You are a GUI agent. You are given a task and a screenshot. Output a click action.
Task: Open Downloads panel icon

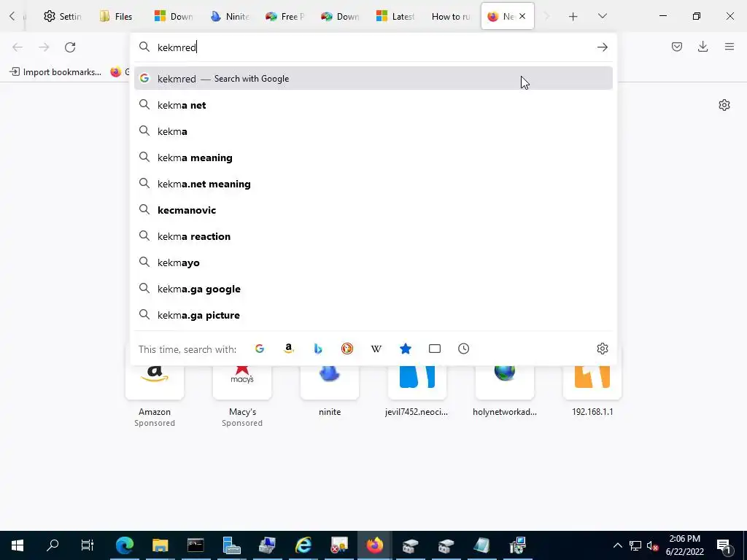[703, 47]
